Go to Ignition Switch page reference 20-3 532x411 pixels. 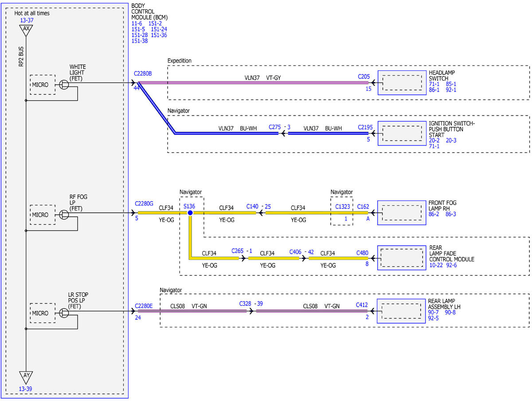pos(451,140)
